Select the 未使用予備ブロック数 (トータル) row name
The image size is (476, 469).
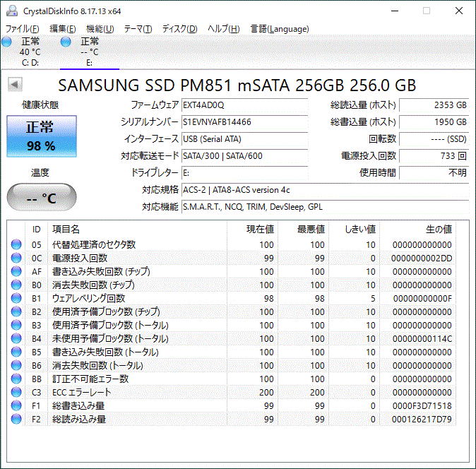pyautogui.click(x=110, y=338)
